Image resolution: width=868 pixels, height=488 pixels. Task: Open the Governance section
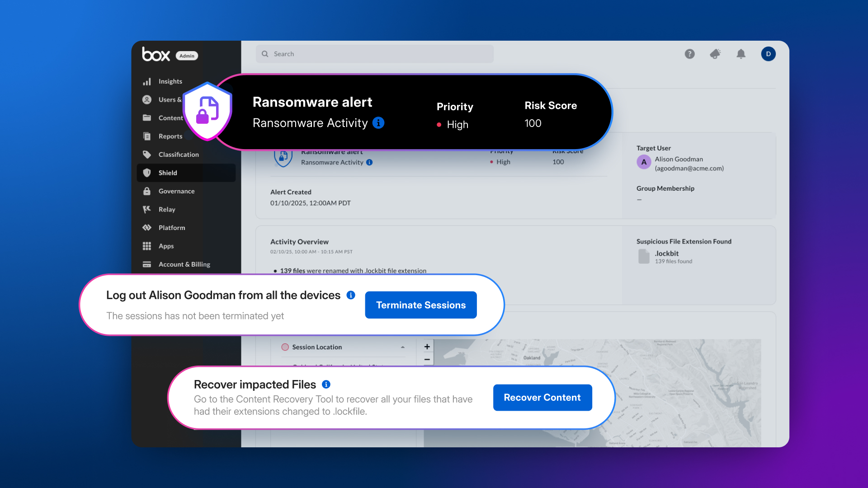175,191
